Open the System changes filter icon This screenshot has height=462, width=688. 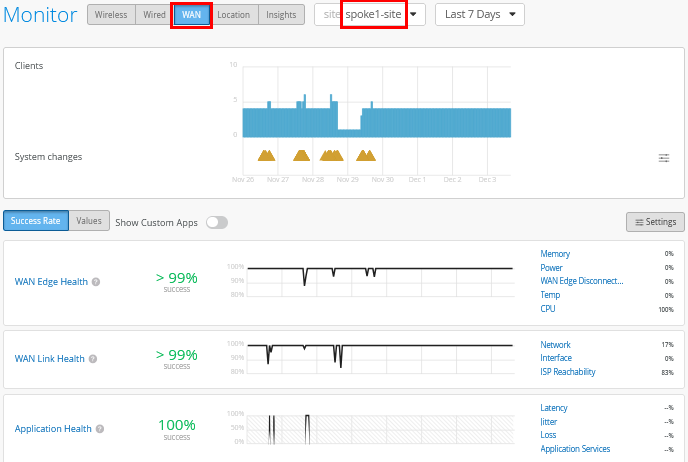663,158
